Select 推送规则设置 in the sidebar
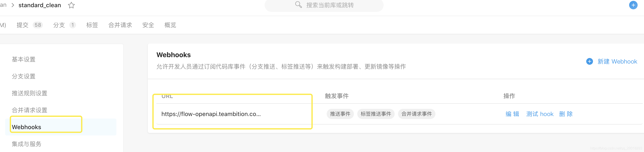644x152 pixels. [30, 93]
